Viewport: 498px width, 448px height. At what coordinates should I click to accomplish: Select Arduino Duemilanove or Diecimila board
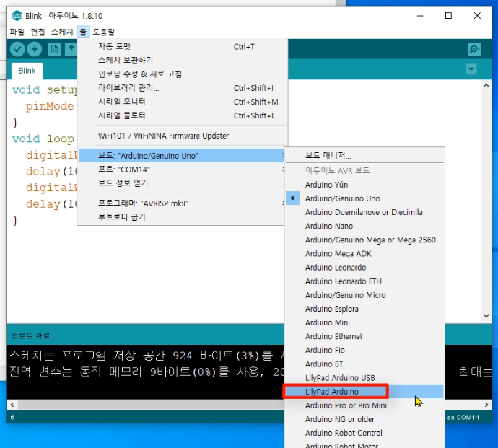pos(364,212)
